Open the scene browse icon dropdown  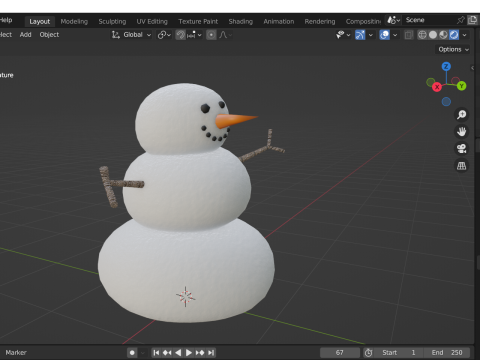393,20
